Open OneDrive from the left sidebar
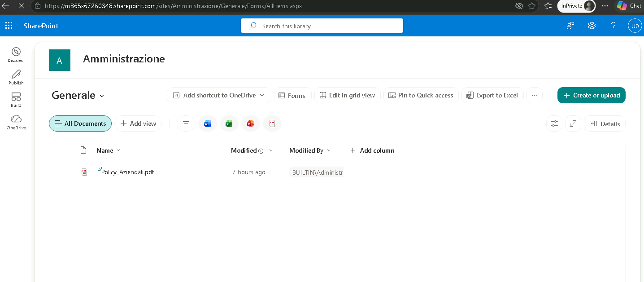 [16, 122]
